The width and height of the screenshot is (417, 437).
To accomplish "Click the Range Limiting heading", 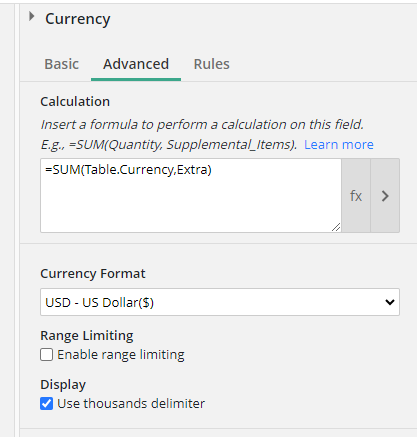I will click(87, 336).
